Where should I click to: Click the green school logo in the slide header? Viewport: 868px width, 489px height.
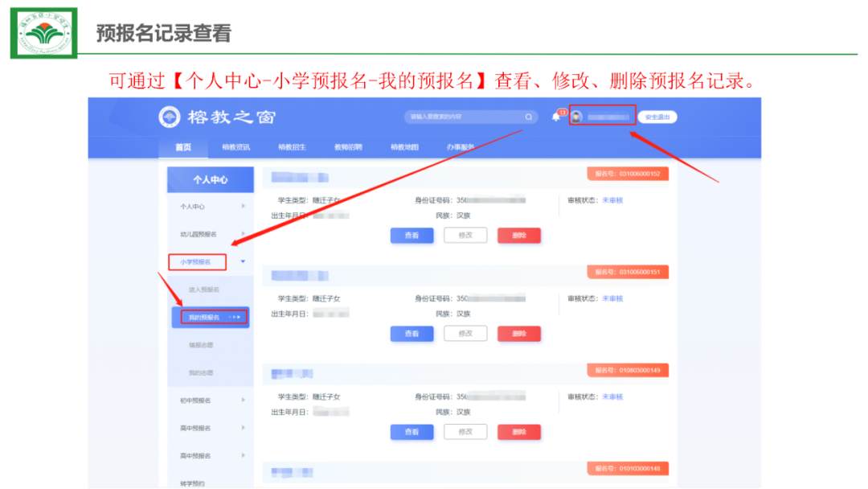tap(44, 32)
